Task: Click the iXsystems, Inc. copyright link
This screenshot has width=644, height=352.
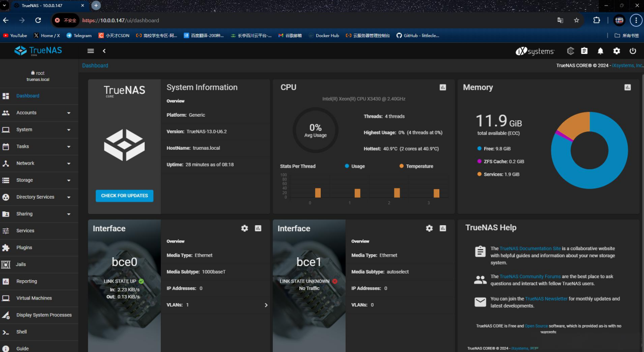Action: click(x=627, y=66)
